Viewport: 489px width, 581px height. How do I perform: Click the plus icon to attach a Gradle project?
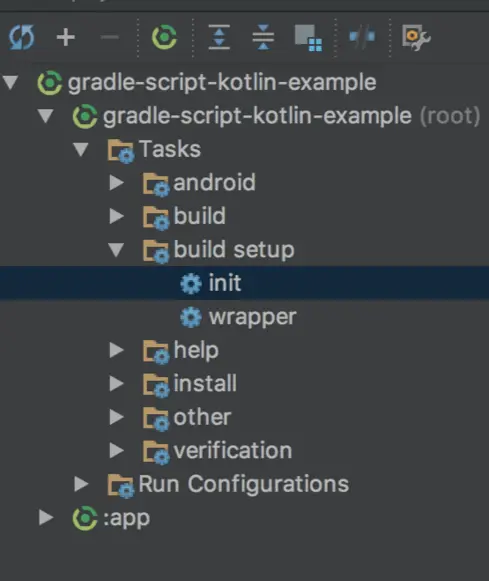point(66,37)
